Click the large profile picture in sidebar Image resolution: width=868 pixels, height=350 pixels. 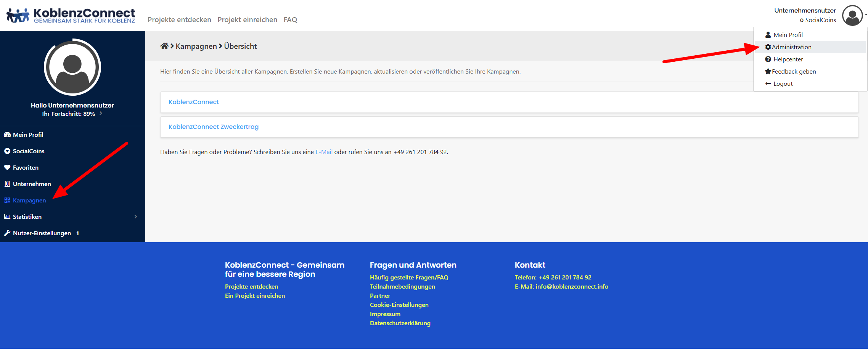tap(72, 67)
